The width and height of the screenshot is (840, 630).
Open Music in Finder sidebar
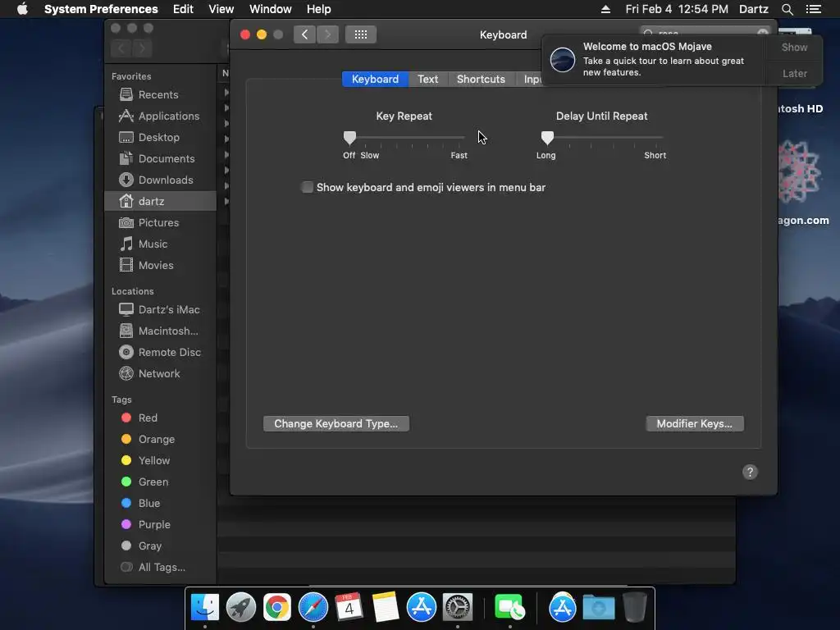[x=153, y=244]
